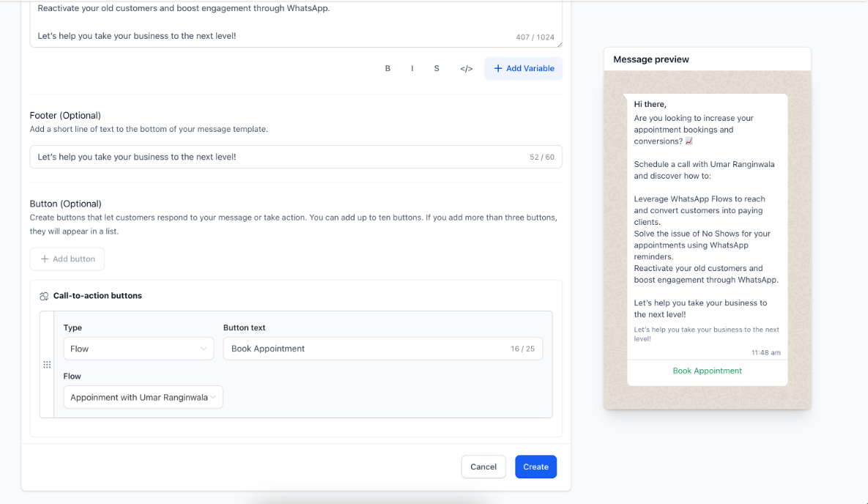Expand Flow dropdown with Appoinment with Umar Ranginwala
Image resolution: width=868 pixels, height=504 pixels.
point(143,397)
